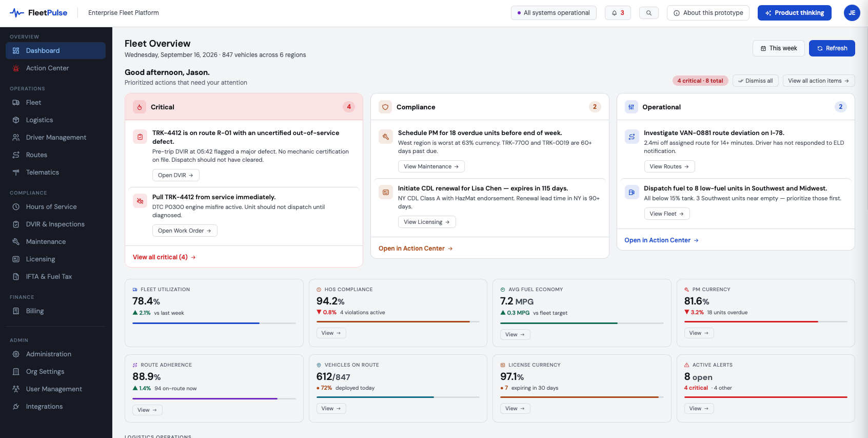Navigate to Billing in sidebar
868x438 pixels.
[x=55, y=311]
